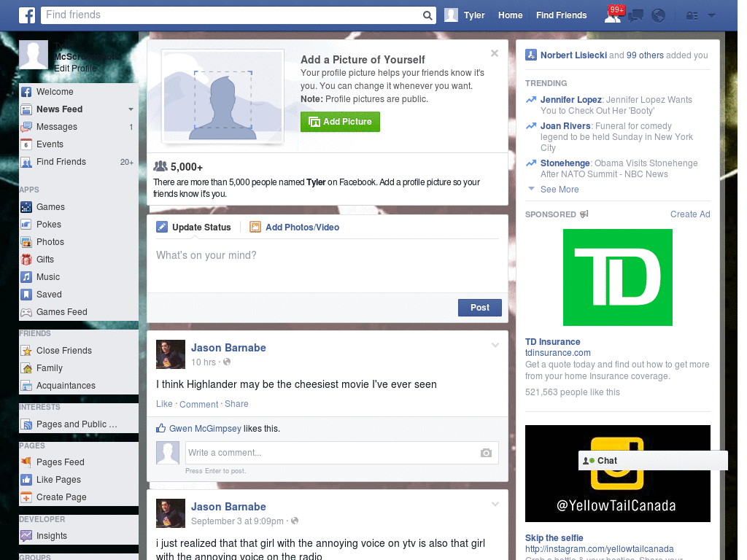Open Gifts in sidebar
Screen dimensions: 747x560
[x=79, y=260]
